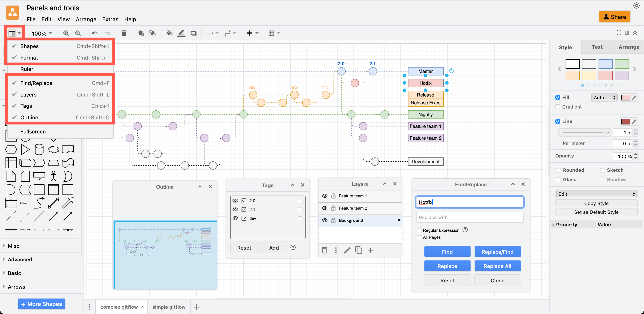The width and height of the screenshot is (644, 314).
Task: Toggle the Shadow icon in the toolbar
Action: (x=193, y=33)
